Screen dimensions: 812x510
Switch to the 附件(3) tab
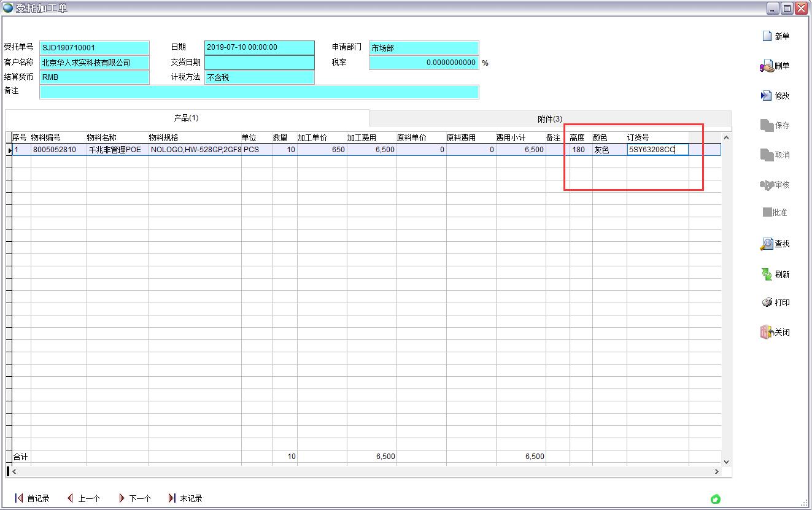(x=549, y=118)
